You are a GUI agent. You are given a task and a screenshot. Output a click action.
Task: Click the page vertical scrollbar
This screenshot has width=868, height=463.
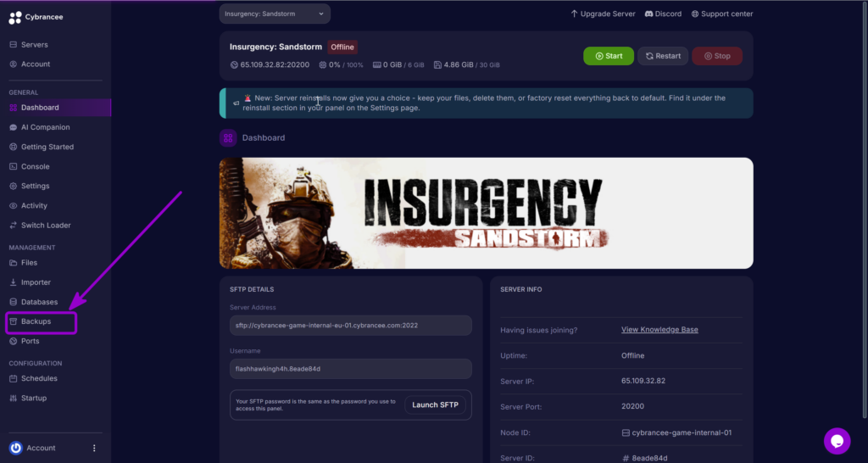click(865, 210)
